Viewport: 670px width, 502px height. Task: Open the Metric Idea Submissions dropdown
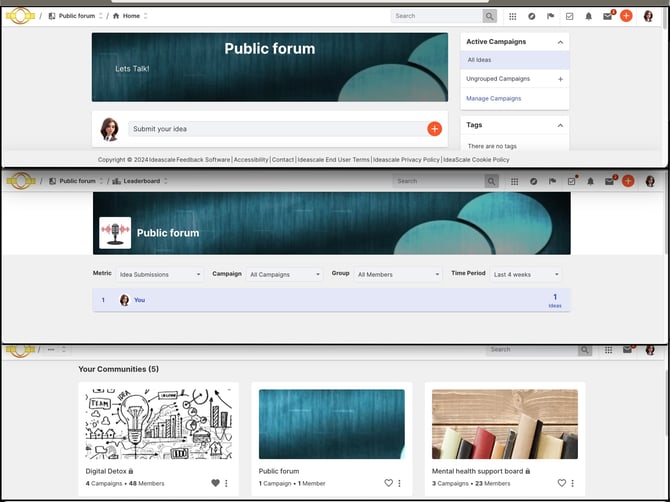tap(160, 274)
